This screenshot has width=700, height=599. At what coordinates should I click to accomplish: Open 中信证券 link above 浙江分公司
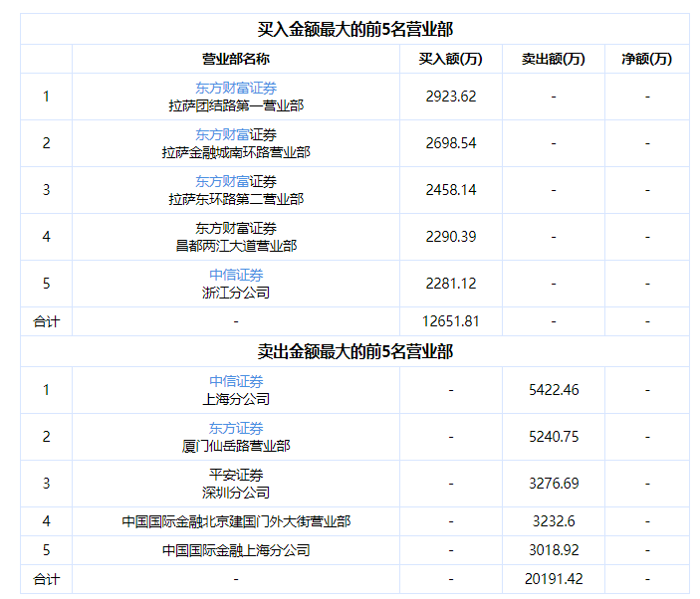tap(236, 275)
